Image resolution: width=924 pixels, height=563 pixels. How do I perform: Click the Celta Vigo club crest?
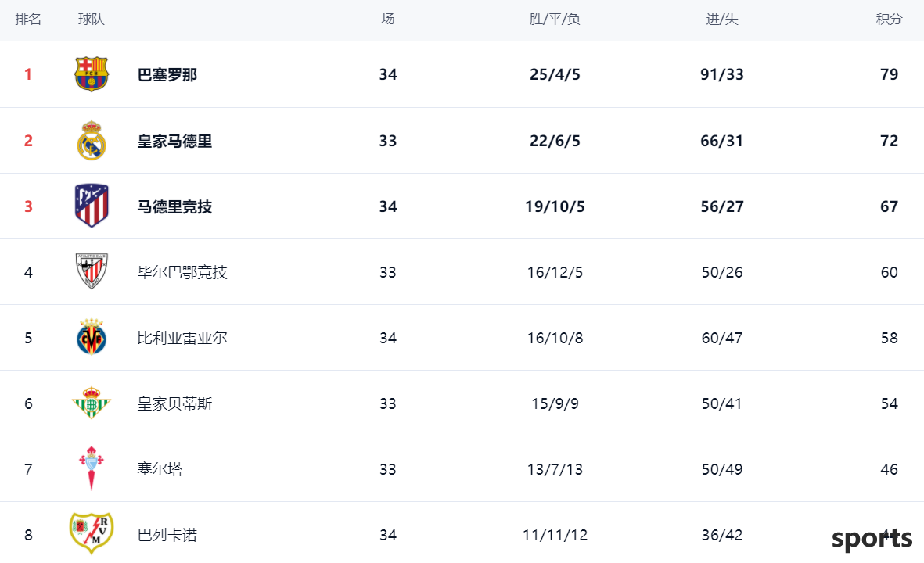92,468
